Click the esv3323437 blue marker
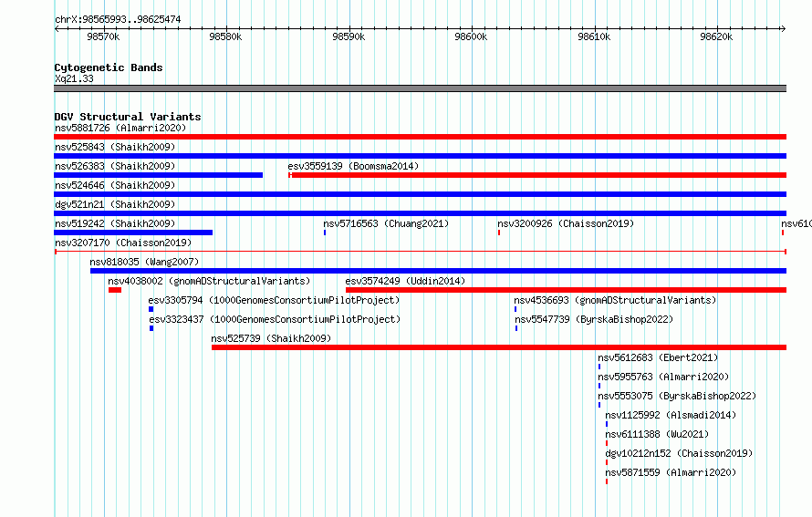Screen dimensions: 812x517 (x=151, y=328)
